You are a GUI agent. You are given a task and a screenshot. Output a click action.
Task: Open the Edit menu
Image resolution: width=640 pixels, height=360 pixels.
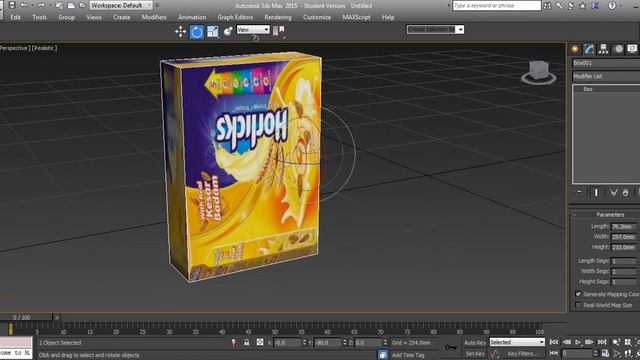[x=16, y=17]
